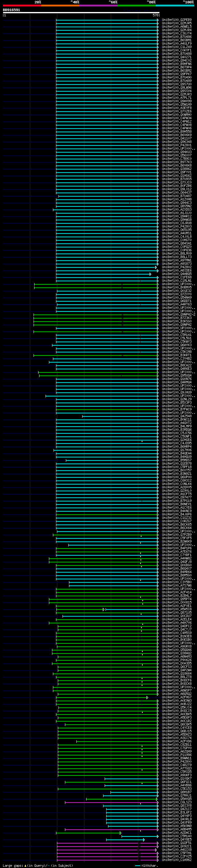Click the hit label UniRef100_Q8I3Y8
Screen dimensions: 197x868
[177, 806]
